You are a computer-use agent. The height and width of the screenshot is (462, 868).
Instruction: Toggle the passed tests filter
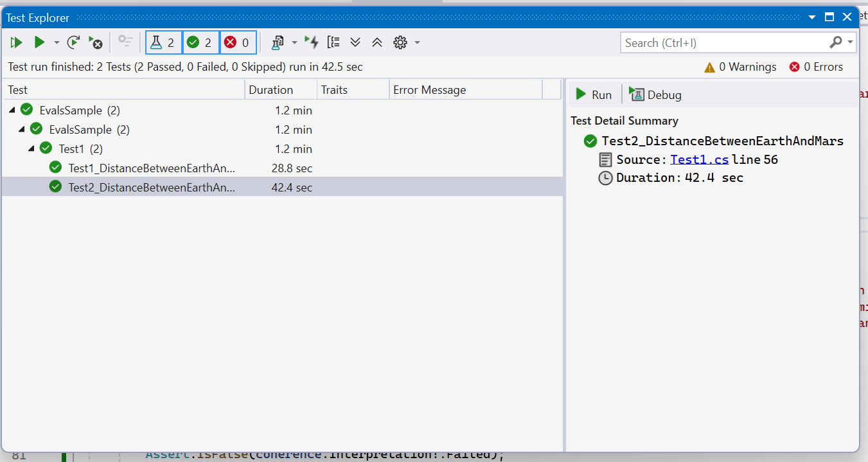[x=200, y=42]
